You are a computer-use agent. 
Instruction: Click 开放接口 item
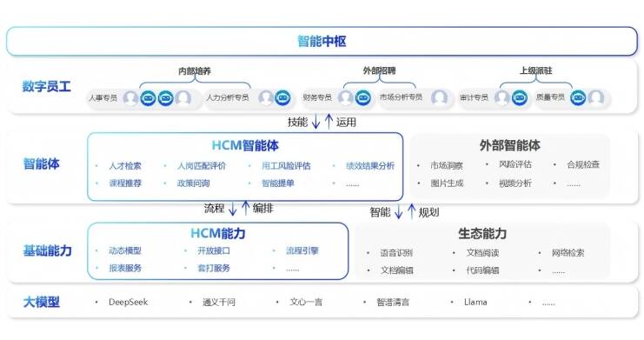pyautogui.click(x=214, y=250)
